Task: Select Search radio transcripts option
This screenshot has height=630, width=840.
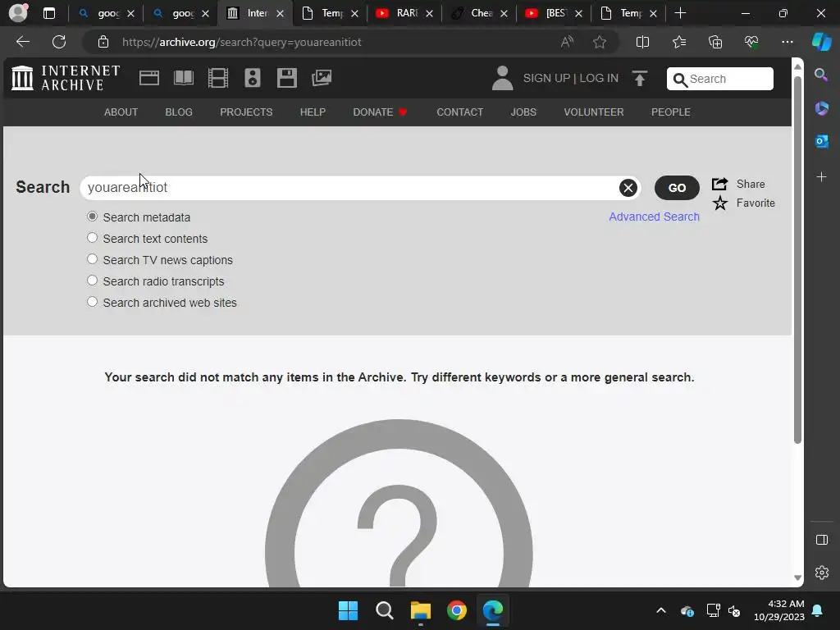Action: [x=92, y=281]
